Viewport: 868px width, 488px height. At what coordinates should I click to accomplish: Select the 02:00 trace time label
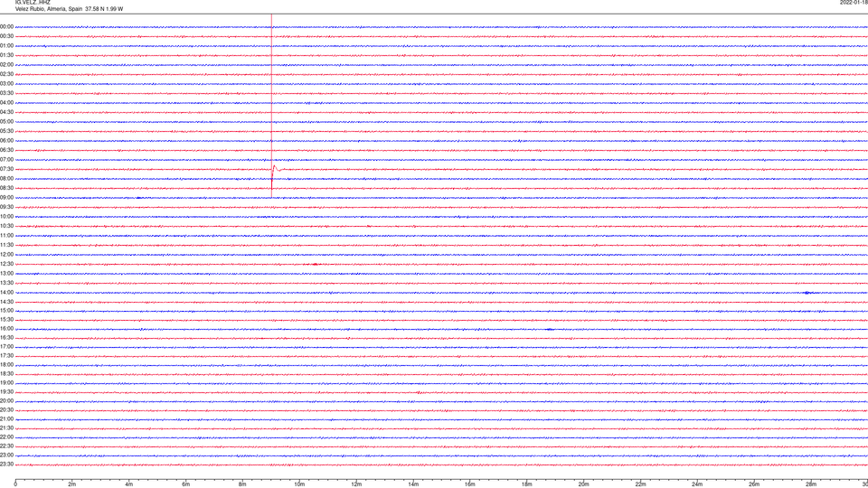(x=6, y=65)
